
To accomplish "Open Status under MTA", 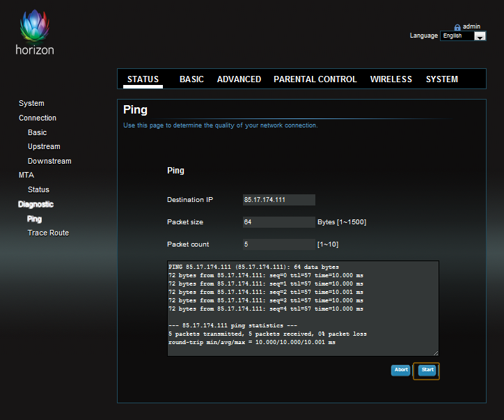I will (38, 189).
